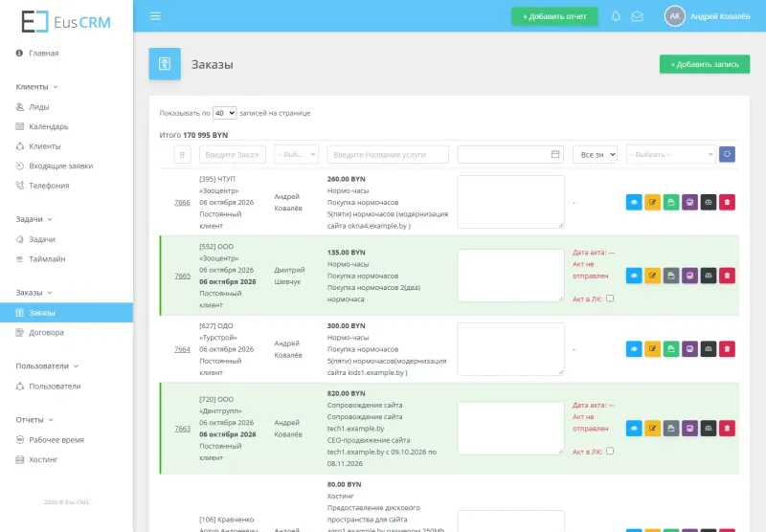Click the purple print icon for order 7663
The height and width of the screenshot is (532, 766).
pos(689,429)
